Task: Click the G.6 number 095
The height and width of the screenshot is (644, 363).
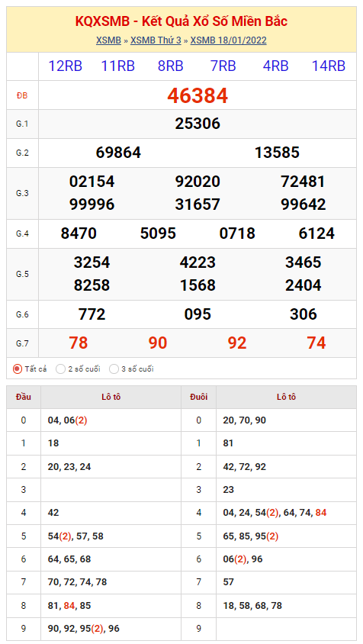Action: (x=198, y=314)
